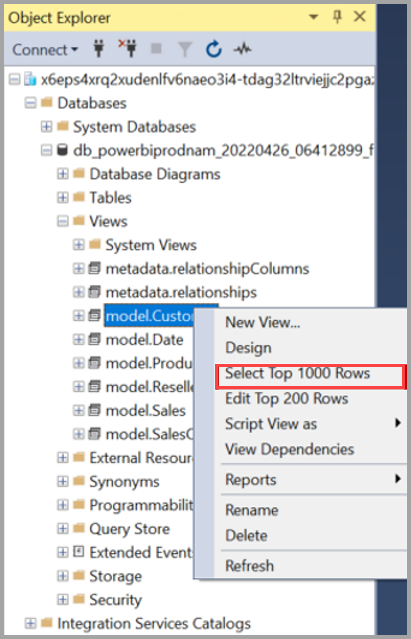The image size is (411, 639).
Task: Click the view icon beside model.Sales
Action: click(95, 410)
